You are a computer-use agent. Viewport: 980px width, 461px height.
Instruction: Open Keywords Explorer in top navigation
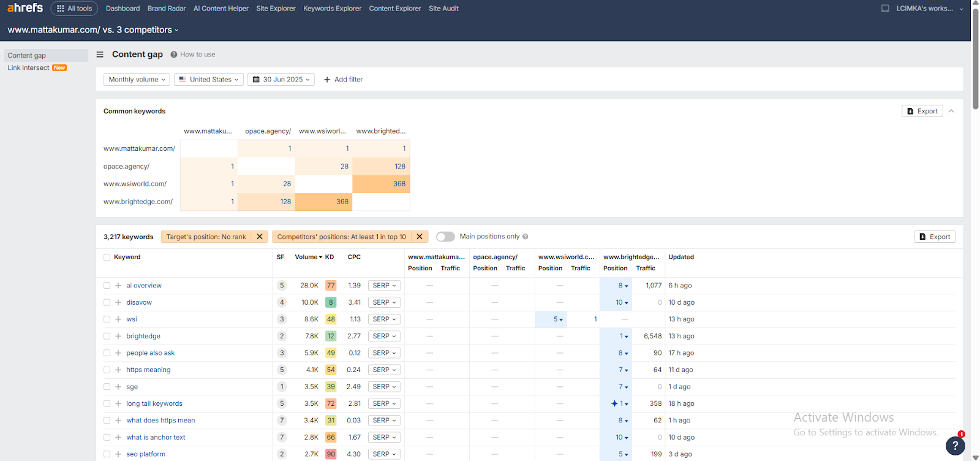(332, 9)
